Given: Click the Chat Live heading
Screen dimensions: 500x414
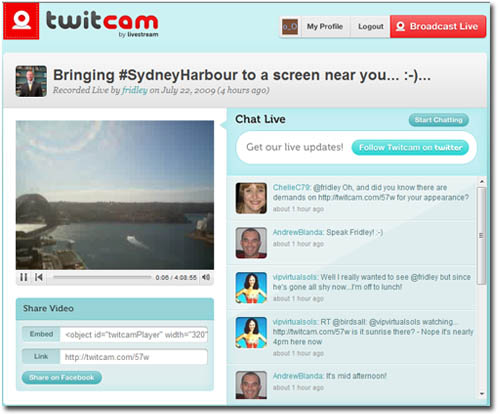Looking at the screenshot, I should [260, 119].
